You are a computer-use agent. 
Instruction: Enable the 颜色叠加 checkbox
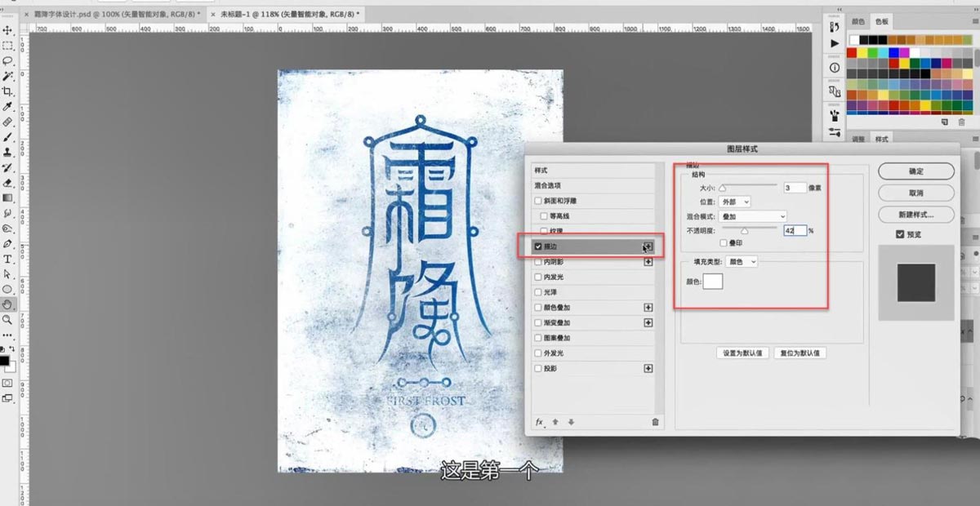point(537,308)
